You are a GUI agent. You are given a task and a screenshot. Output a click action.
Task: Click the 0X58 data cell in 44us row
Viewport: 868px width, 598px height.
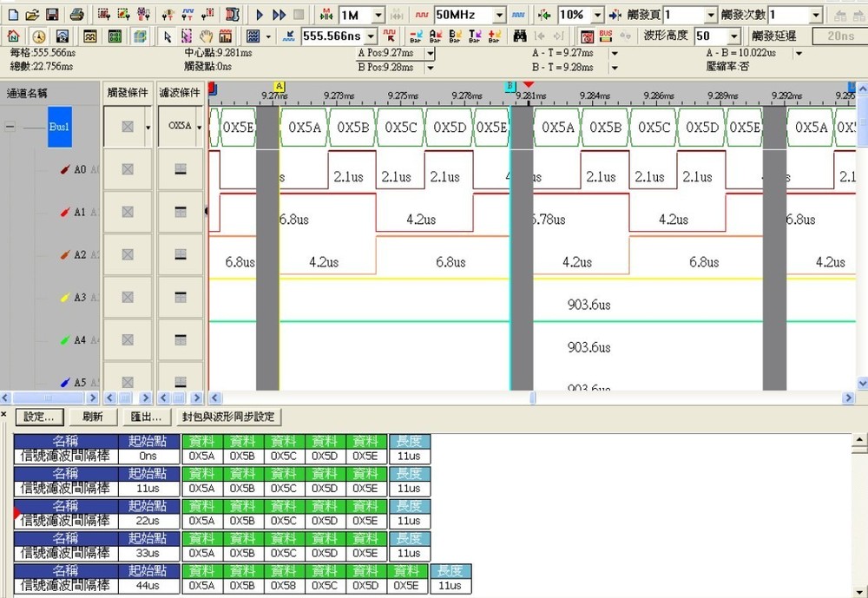coord(283,585)
